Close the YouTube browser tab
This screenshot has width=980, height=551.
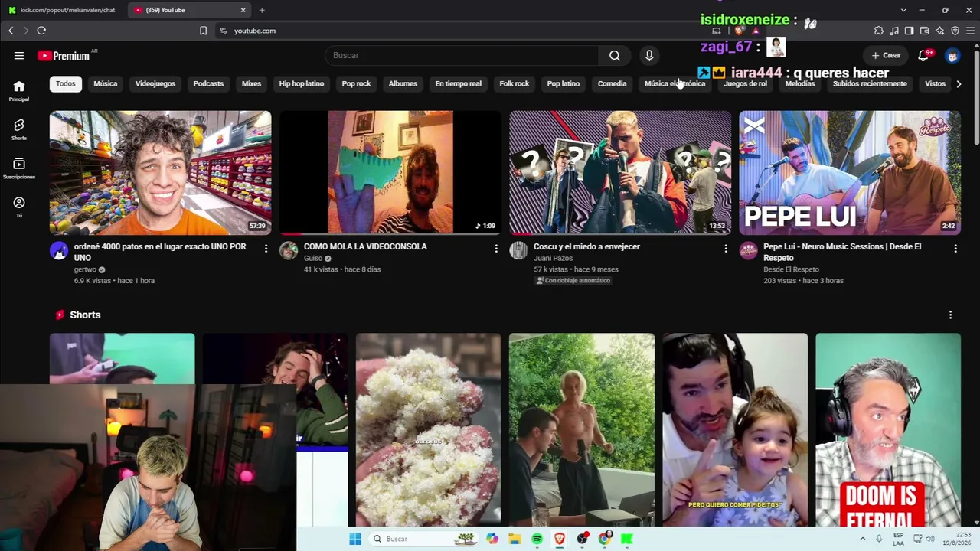(243, 10)
